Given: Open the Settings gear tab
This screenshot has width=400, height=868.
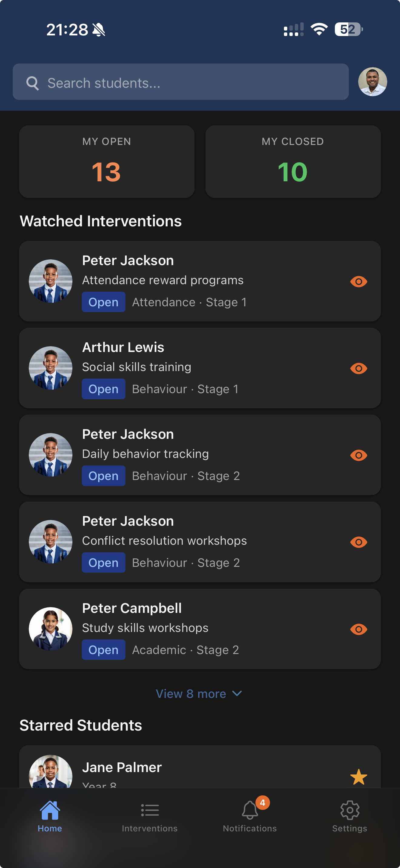Looking at the screenshot, I should click(350, 810).
